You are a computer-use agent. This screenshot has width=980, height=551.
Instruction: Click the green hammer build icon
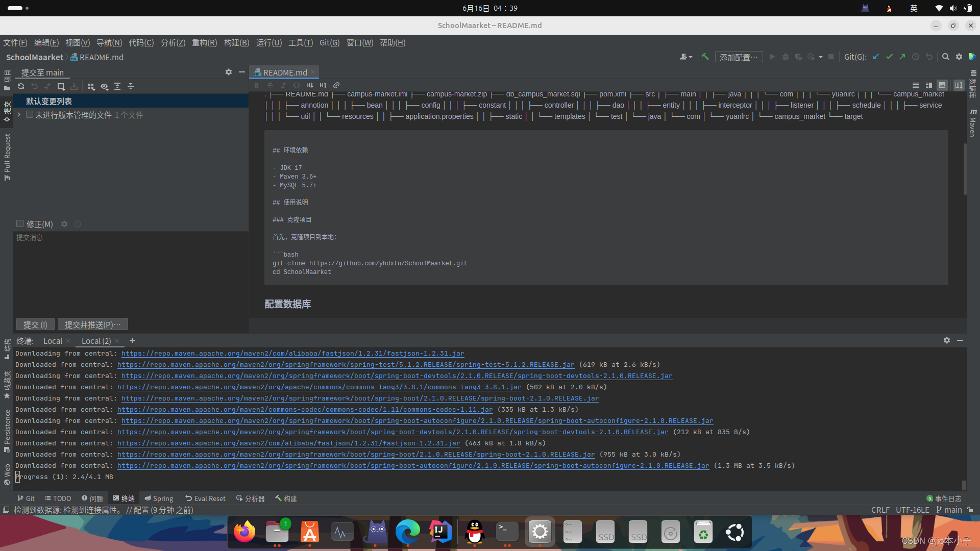(705, 57)
